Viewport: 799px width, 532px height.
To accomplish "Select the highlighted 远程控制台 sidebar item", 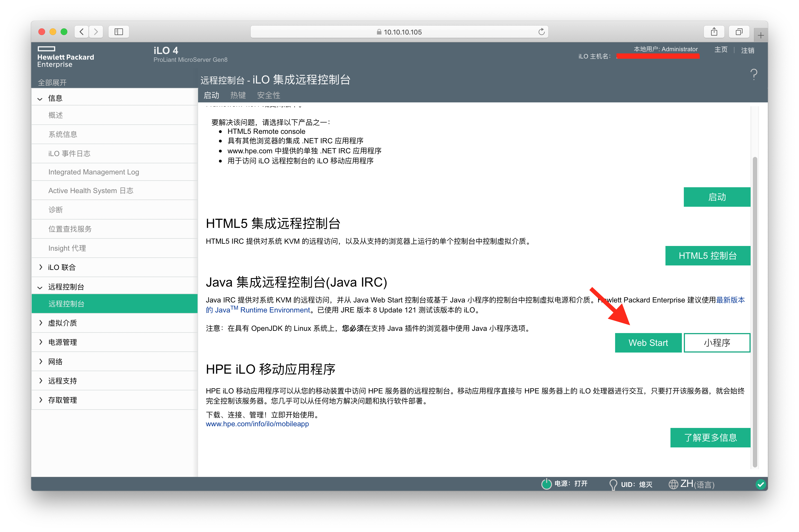I will (115, 304).
